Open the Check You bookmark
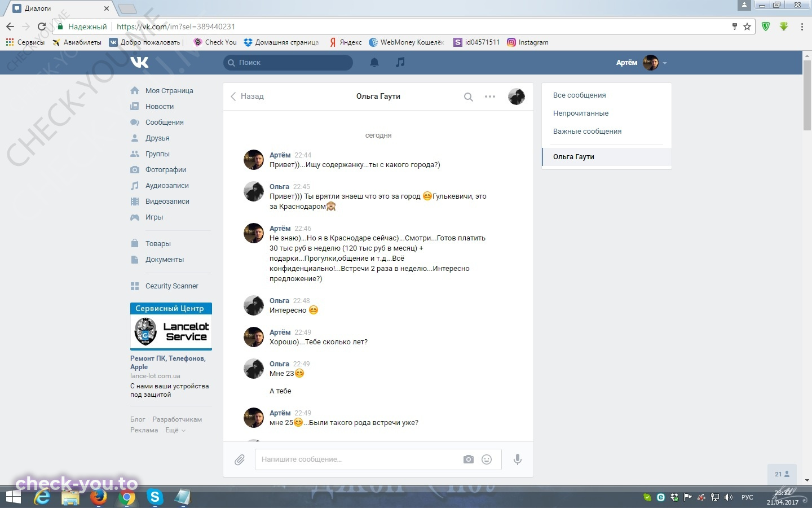Screen dimensions: 812x508 point(215,42)
